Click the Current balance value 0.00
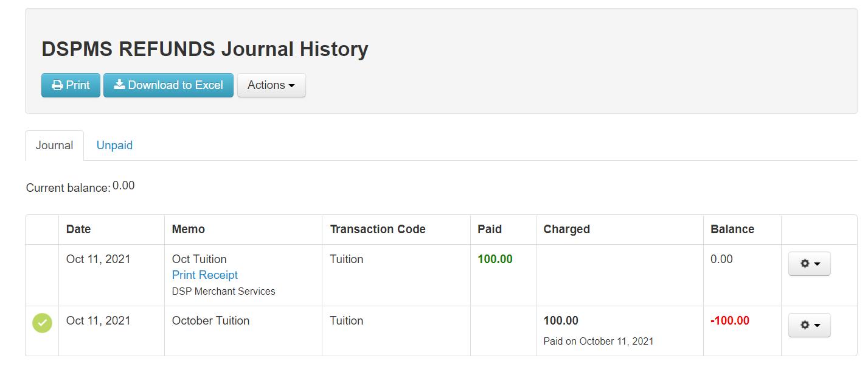The width and height of the screenshot is (868, 369). point(123,186)
